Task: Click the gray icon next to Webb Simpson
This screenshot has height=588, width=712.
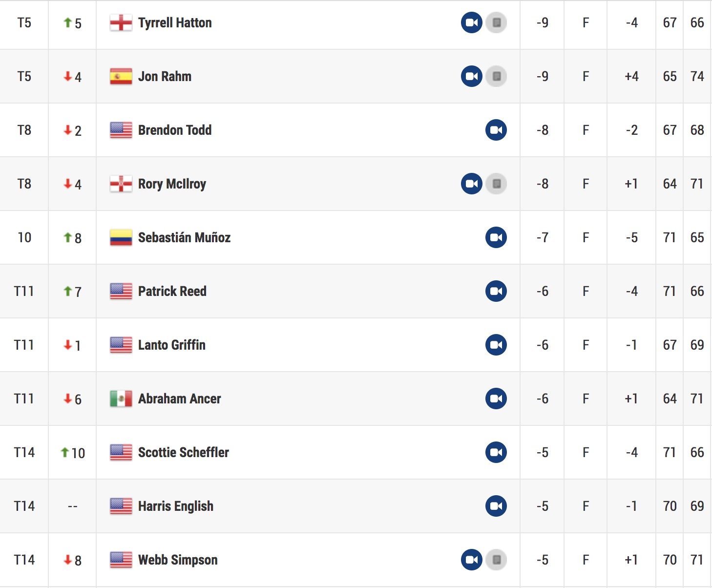Action: point(496,560)
